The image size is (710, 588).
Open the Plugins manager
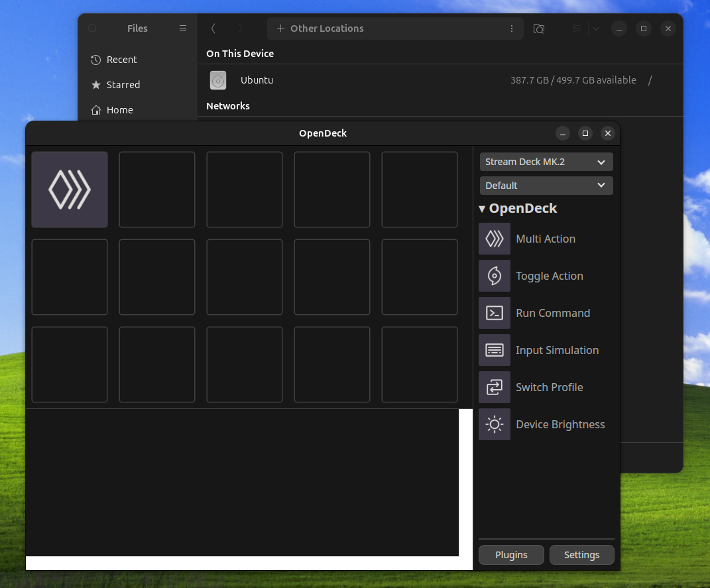pos(511,554)
